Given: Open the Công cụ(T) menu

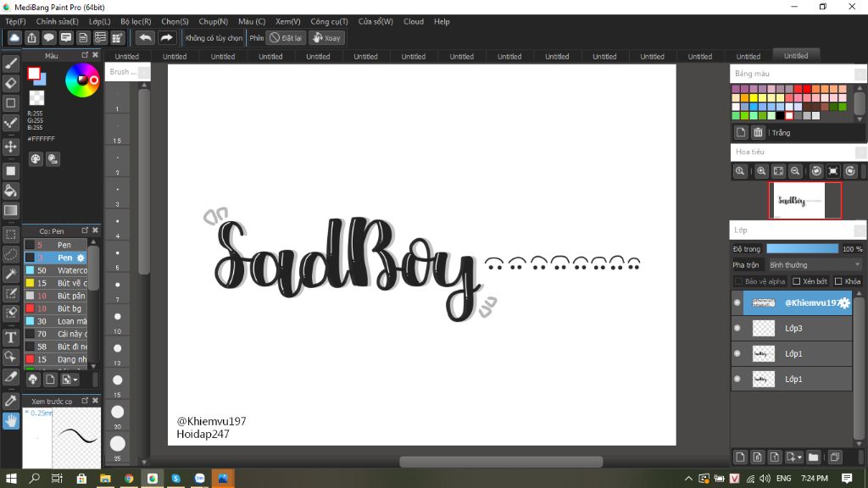Looking at the screenshot, I should [x=329, y=21].
